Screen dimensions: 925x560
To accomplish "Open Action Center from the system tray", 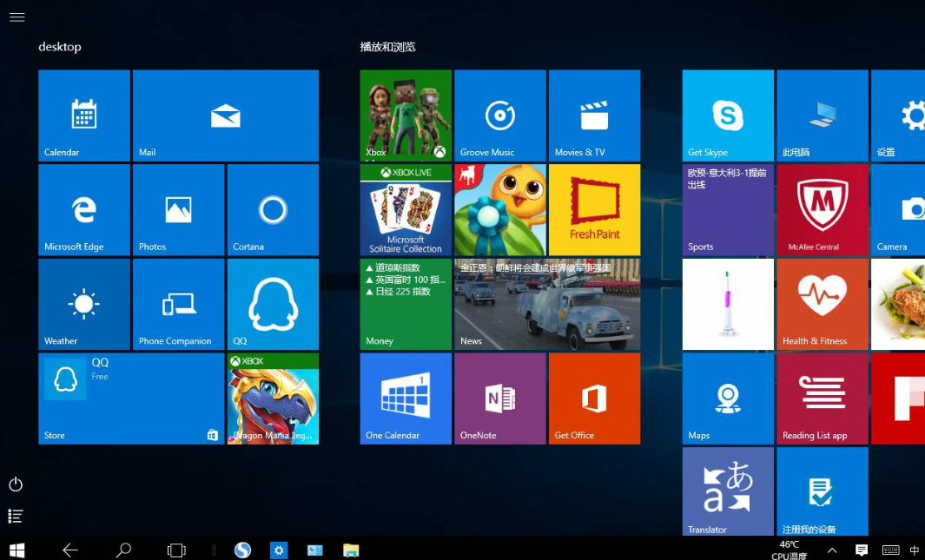I will point(861,550).
